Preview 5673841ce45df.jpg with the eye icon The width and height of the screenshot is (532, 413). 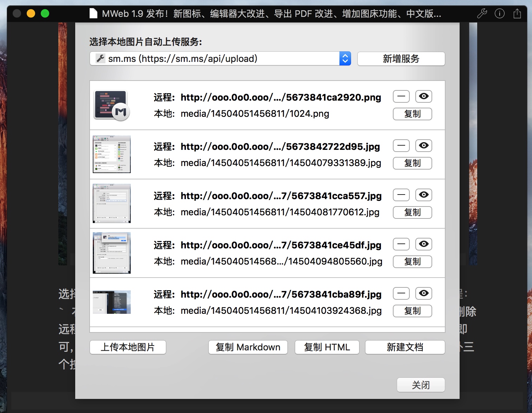pos(424,244)
